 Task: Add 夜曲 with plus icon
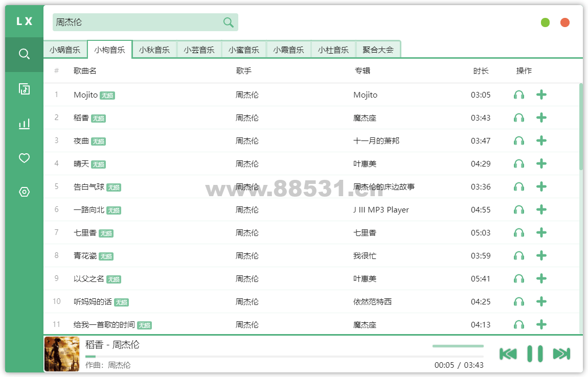click(541, 140)
